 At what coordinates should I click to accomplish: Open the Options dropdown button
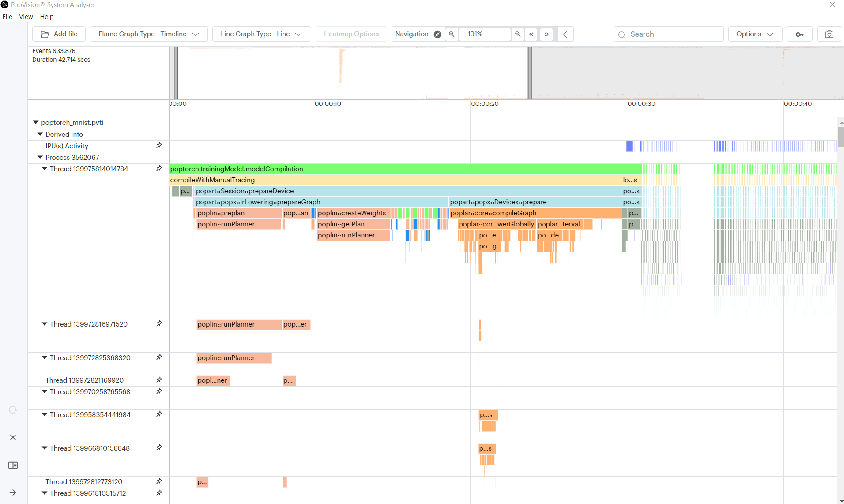[x=755, y=34]
